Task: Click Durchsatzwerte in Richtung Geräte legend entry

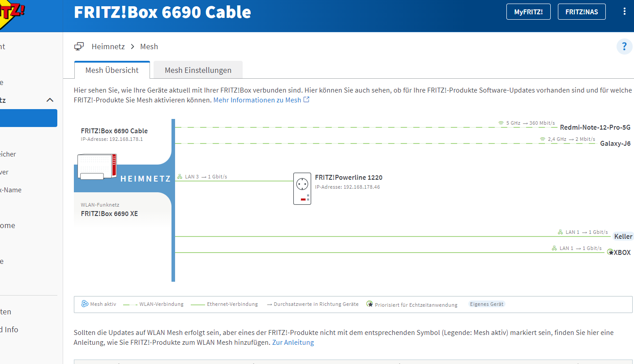Action: (316, 304)
